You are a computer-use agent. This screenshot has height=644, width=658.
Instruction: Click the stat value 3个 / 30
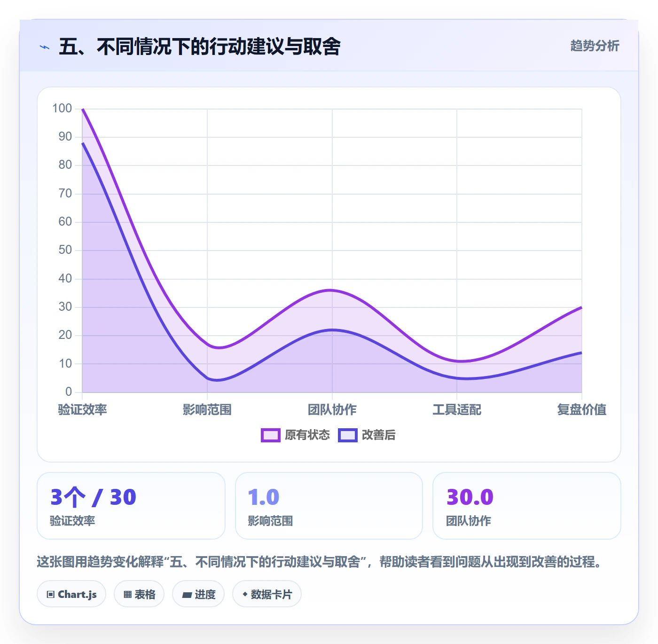coord(93,497)
